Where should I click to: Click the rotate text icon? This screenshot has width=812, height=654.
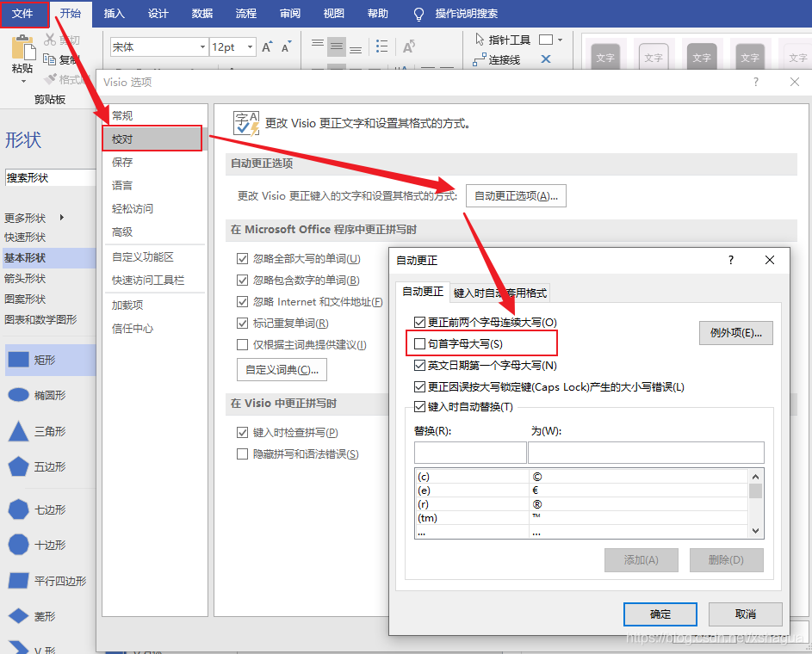click(x=409, y=46)
